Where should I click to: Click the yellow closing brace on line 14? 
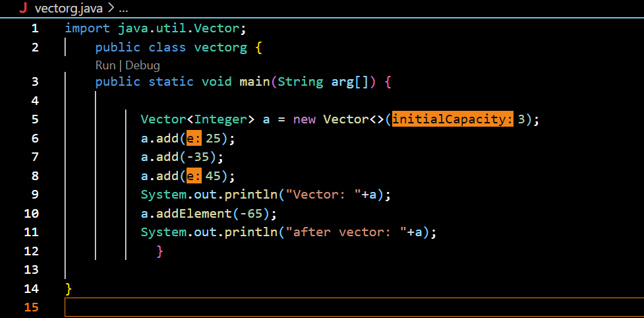(x=69, y=289)
